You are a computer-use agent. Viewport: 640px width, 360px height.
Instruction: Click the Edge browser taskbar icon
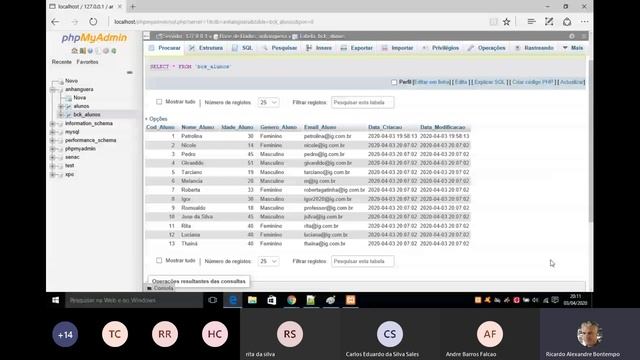[233, 300]
